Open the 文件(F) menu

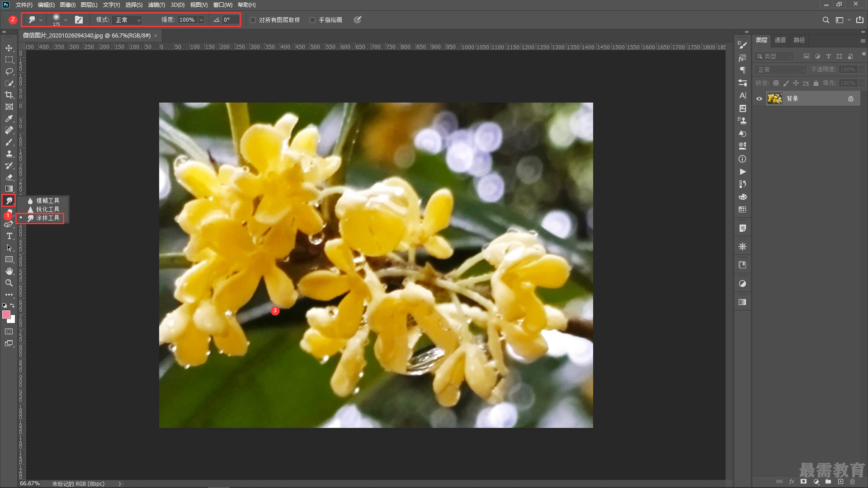[24, 5]
